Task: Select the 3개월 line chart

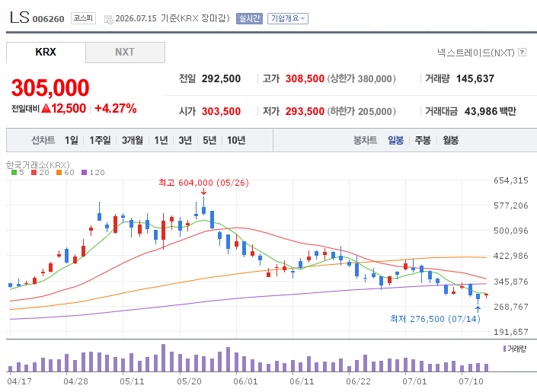Action: click(x=133, y=140)
